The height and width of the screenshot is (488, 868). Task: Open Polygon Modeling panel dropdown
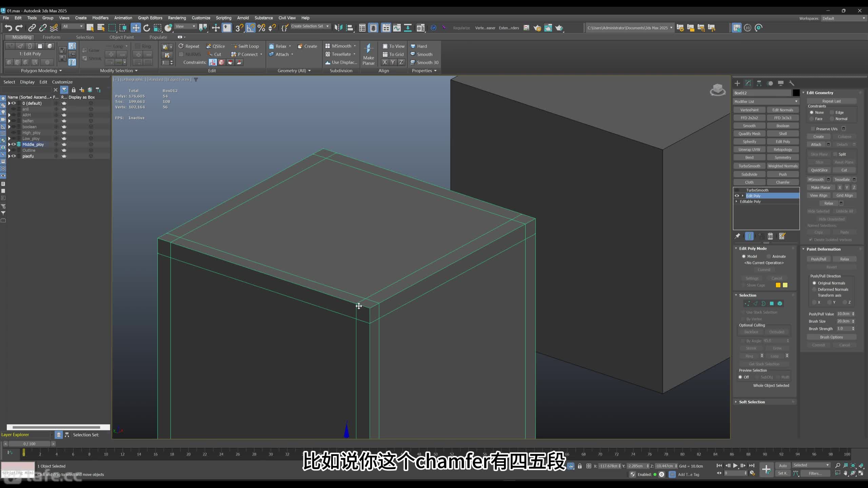coord(41,71)
